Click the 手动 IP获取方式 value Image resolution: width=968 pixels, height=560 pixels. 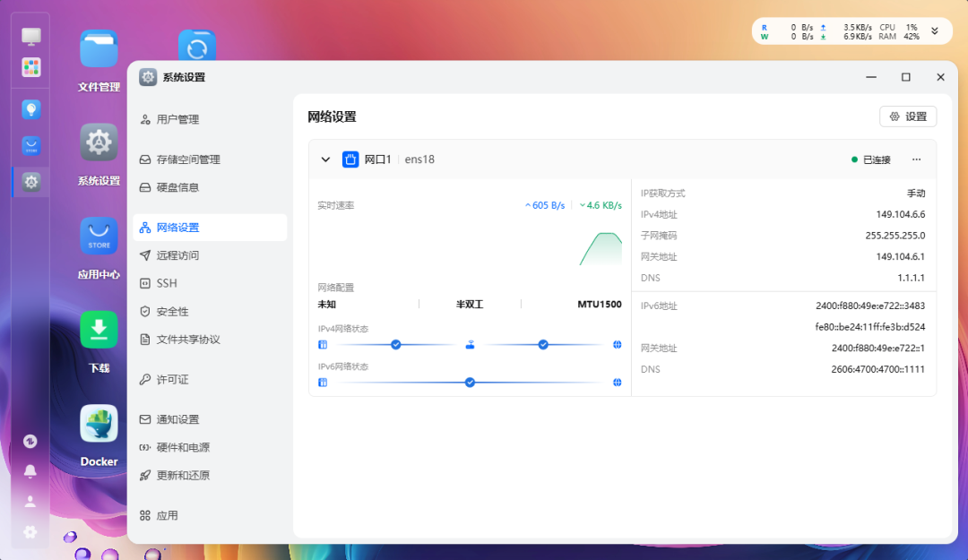click(916, 194)
